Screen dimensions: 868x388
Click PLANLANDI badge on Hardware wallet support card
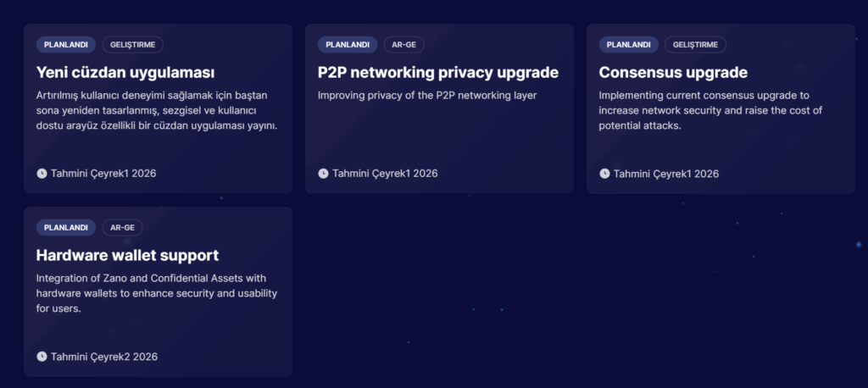point(66,228)
